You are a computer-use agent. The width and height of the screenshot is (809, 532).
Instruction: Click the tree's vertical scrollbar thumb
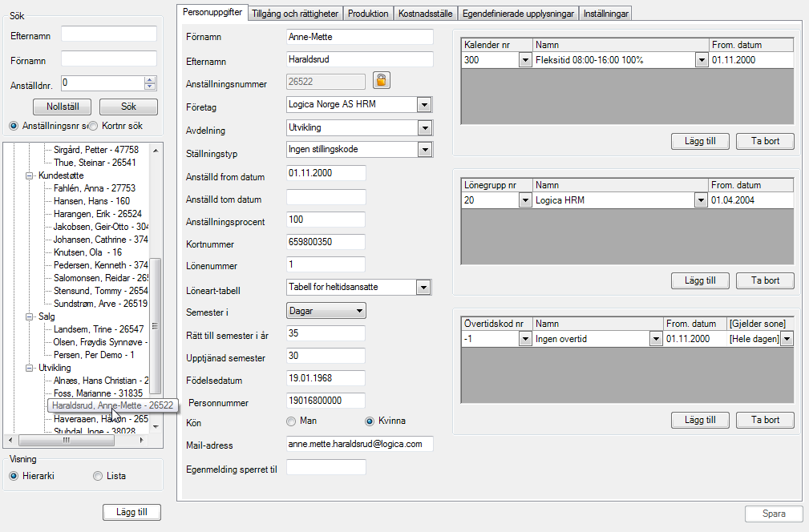click(x=156, y=326)
